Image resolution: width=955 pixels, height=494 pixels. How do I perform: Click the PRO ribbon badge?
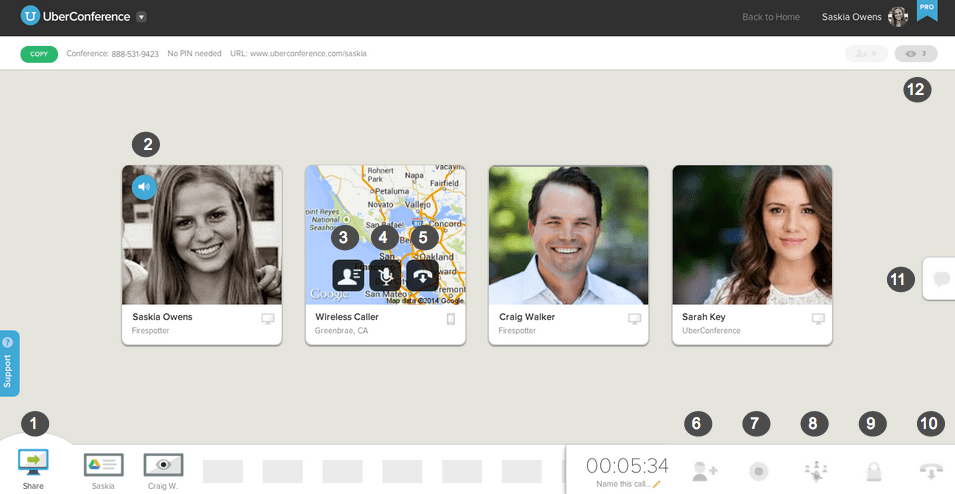tap(926, 10)
